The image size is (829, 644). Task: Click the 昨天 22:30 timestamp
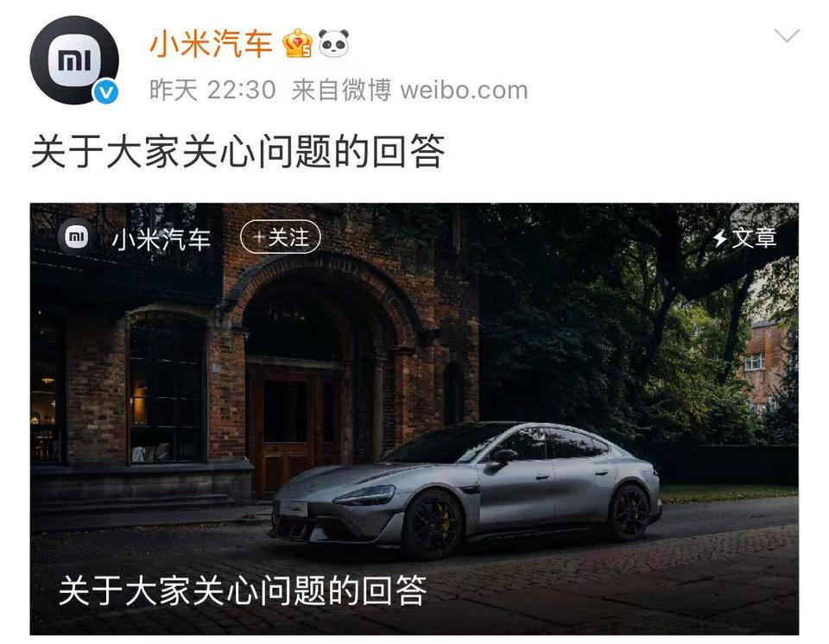212,90
